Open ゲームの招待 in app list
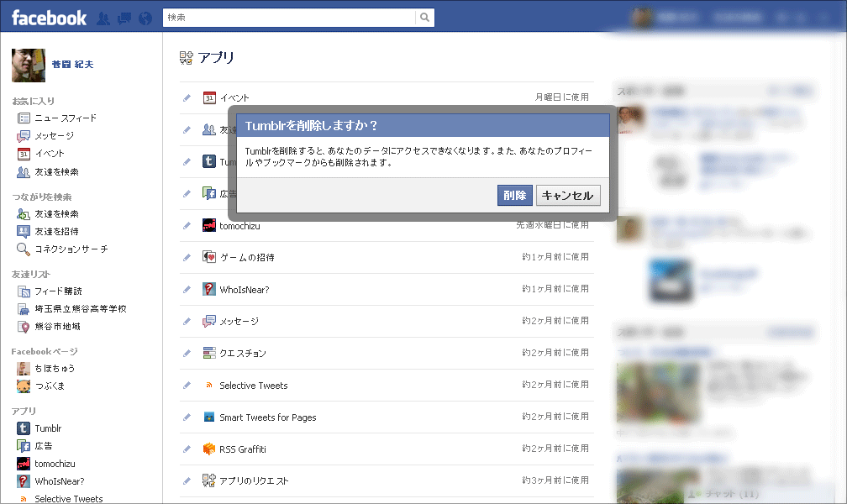This screenshot has width=847, height=504. 247,258
